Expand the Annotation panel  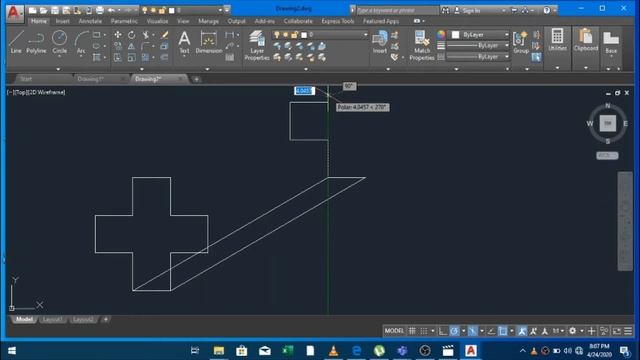click(x=207, y=69)
